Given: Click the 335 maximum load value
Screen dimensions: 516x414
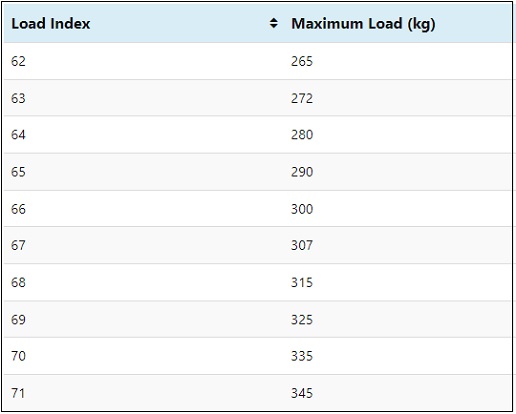Looking at the screenshot, I should click(x=302, y=356).
